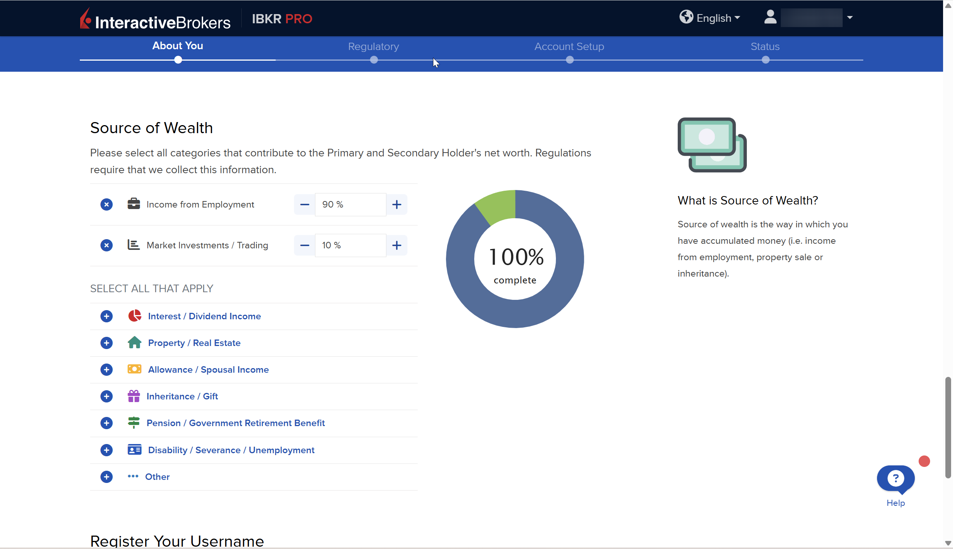
Task: Click the Help chat bubble icon
Action: click(x=895, y=478)
